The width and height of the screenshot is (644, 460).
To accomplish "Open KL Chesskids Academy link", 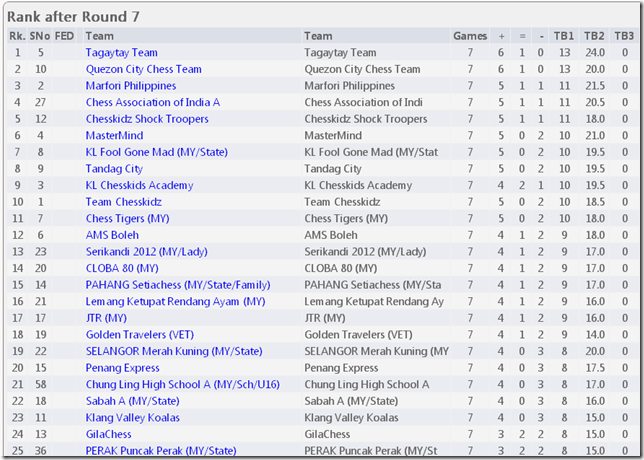I will [139, 185].
